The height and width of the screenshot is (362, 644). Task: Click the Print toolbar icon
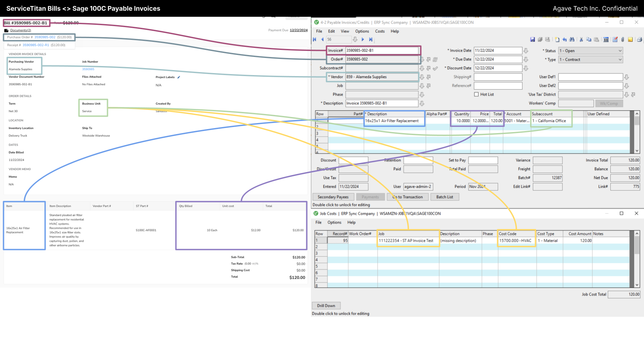[639, 40]
